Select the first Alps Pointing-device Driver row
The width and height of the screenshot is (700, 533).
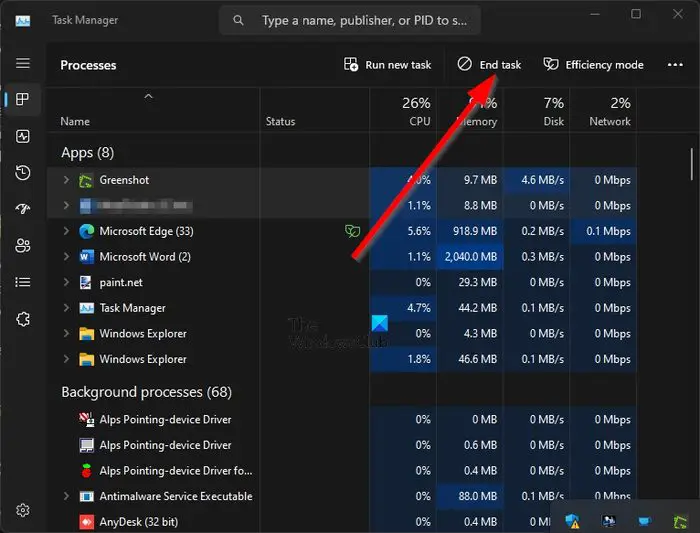[x=342, y=420]
